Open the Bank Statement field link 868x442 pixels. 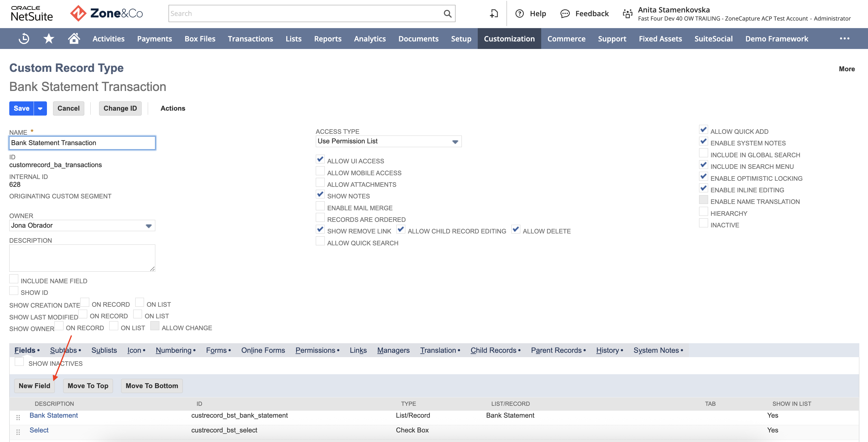coord(54,416)
